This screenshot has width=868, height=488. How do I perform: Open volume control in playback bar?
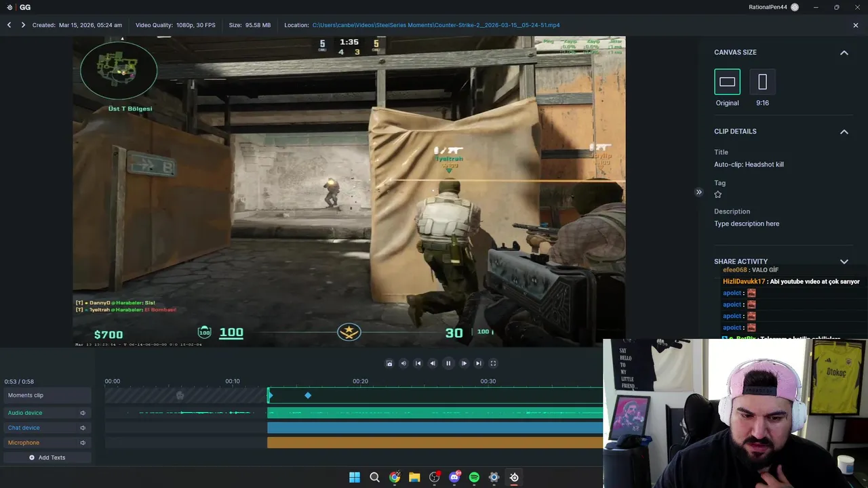[403, 363]
